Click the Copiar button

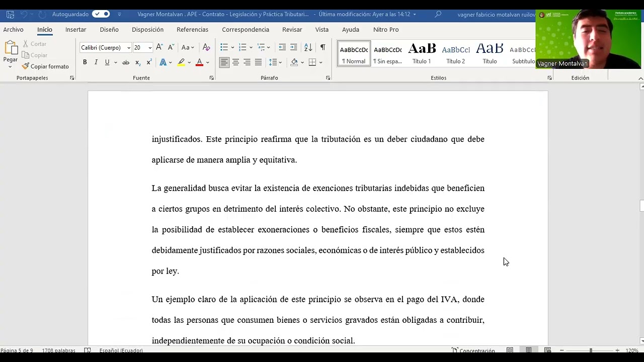[35, 55]
